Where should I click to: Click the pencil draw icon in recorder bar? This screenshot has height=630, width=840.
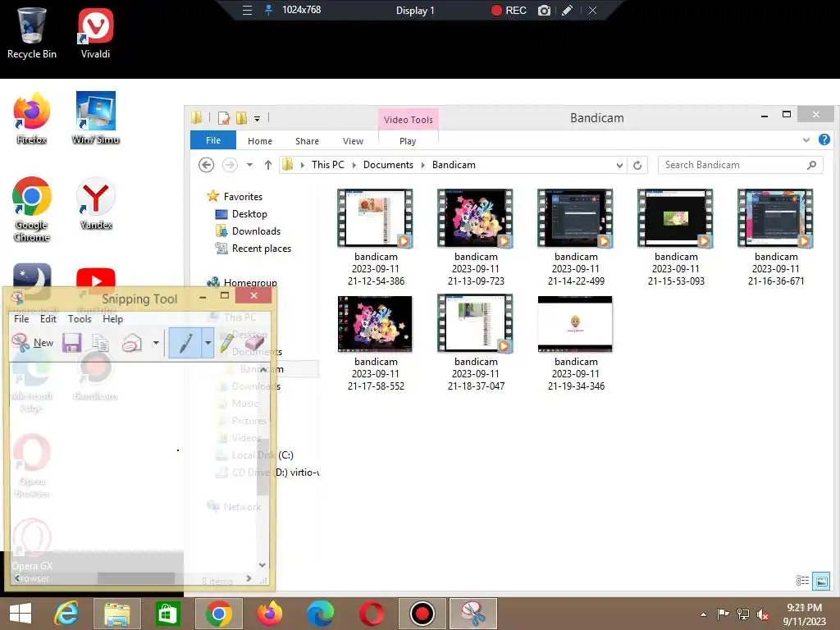[568, 10]
